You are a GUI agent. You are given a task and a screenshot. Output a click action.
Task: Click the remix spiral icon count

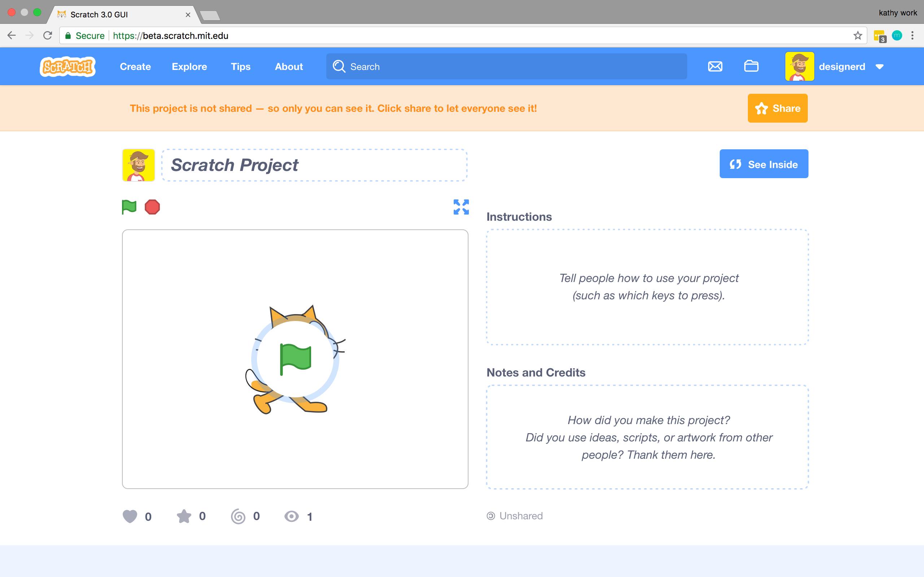click(x=238, y=516)
